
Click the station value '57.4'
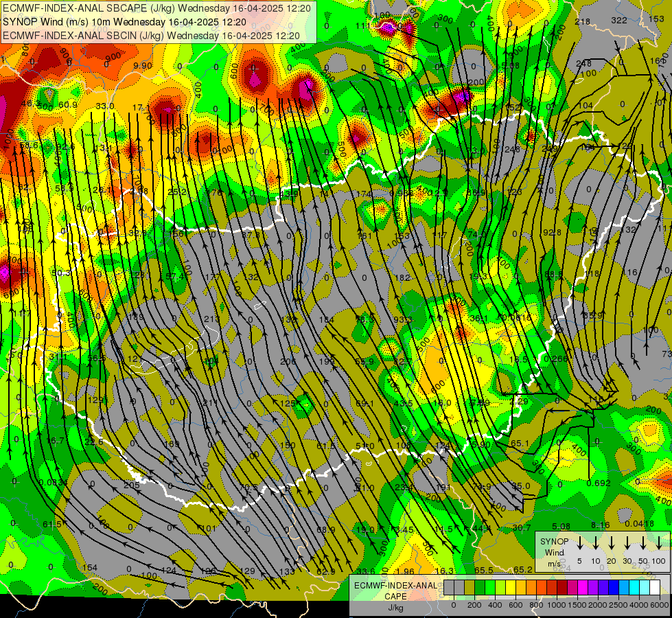175,277
